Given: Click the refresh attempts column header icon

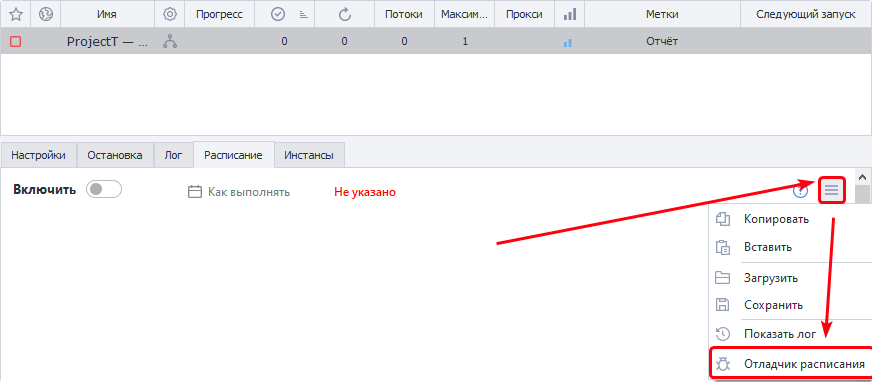Looking at the screenshot, I should click(345, 15).
